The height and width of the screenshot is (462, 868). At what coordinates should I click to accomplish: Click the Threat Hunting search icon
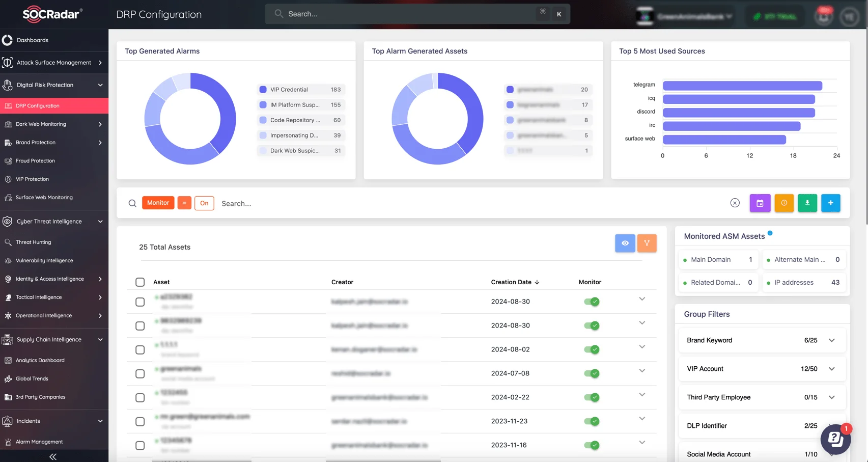point(8,242)
